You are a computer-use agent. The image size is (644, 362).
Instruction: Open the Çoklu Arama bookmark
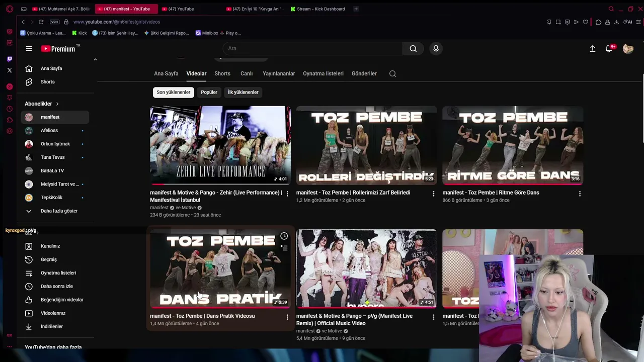(43, 33)
